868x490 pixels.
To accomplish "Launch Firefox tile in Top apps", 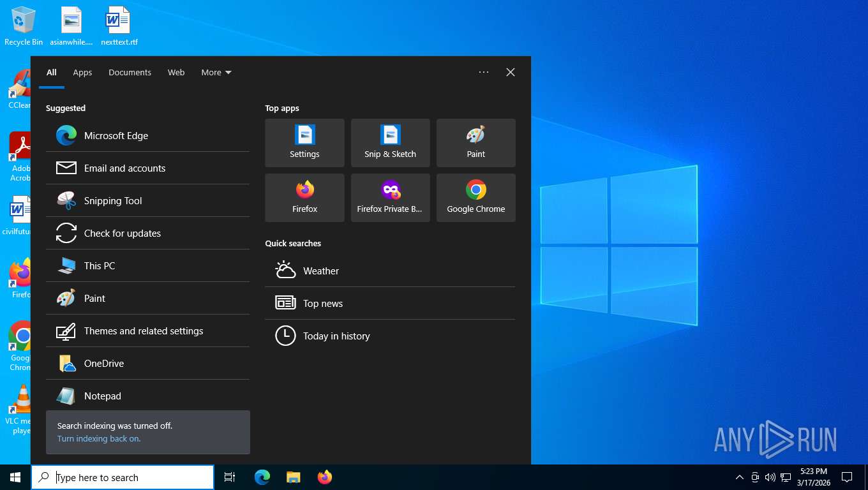I will click(x=304, y=198).
